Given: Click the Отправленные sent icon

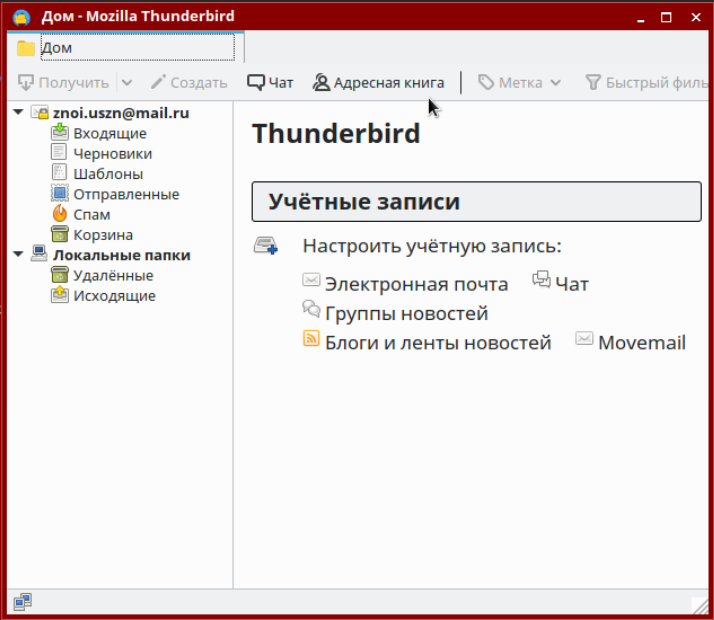Looking at the screenshot, I should [x=60, y=193].
